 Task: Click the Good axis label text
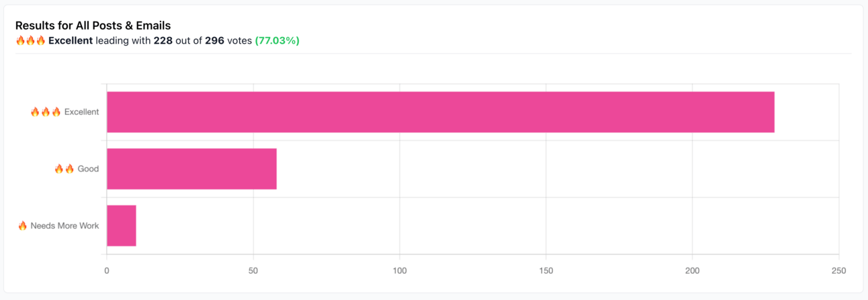click(x=88, y=169)
